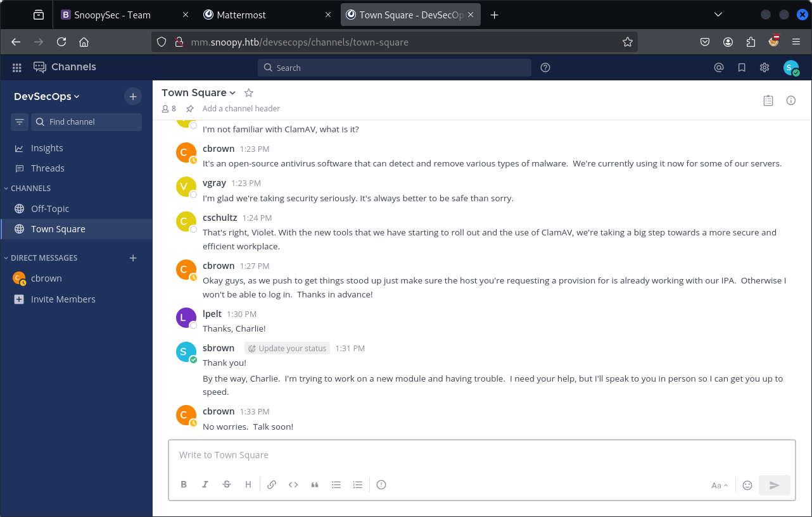Screen dimensions: 812x517
Task: Click the Add a channel header link
Action: coord(241,109)
